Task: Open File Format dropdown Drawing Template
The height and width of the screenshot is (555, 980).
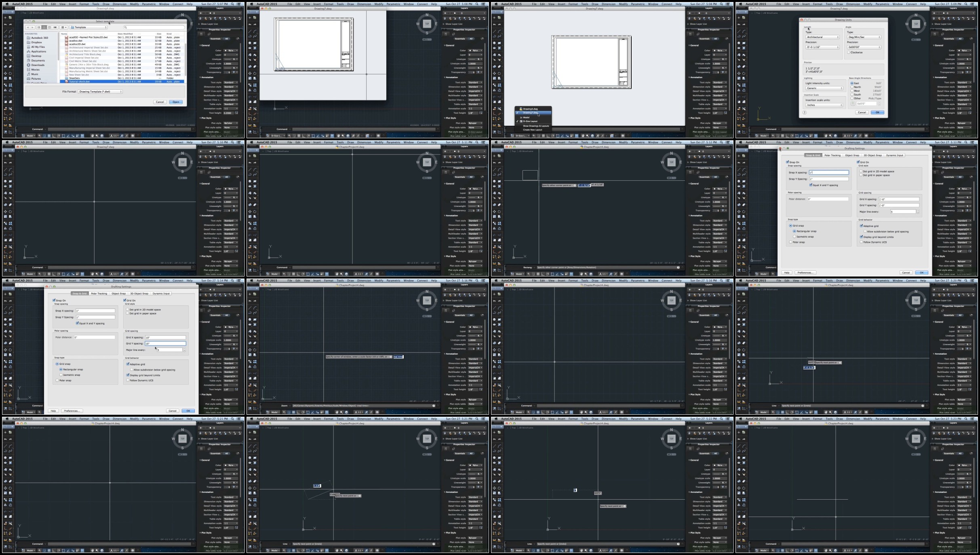Action: (100, 92)
